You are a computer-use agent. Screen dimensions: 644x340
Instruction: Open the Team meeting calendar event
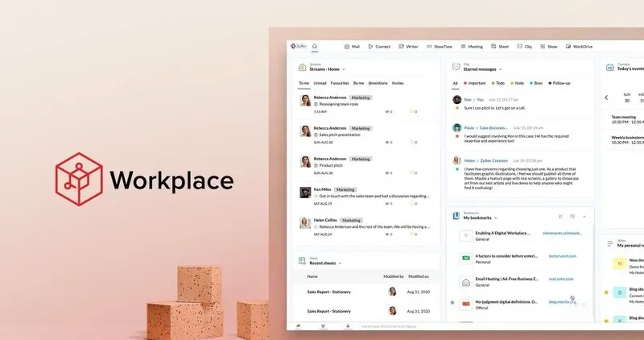pos(627,119)
